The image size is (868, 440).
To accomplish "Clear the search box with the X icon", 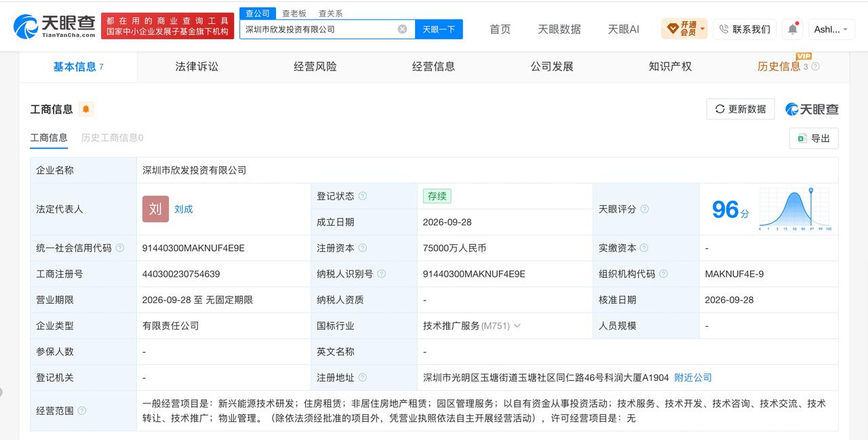I will pos(402,29).
